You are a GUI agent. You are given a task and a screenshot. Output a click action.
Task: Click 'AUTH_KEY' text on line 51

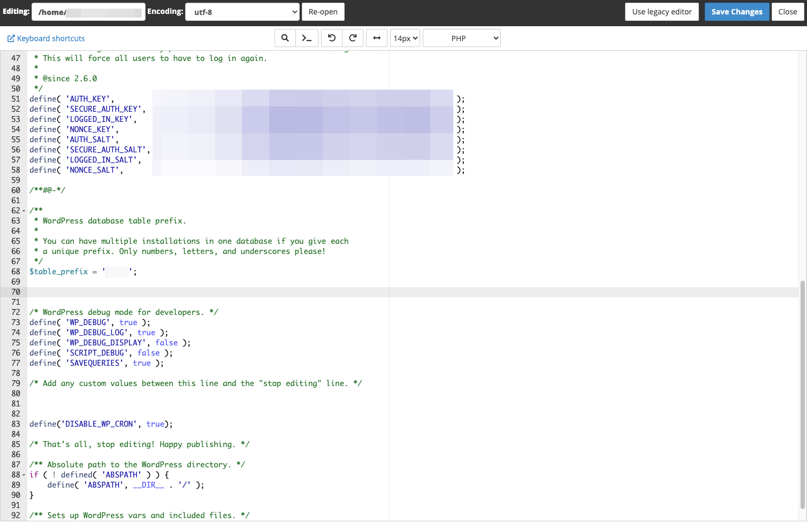click(x=88, y=99)
